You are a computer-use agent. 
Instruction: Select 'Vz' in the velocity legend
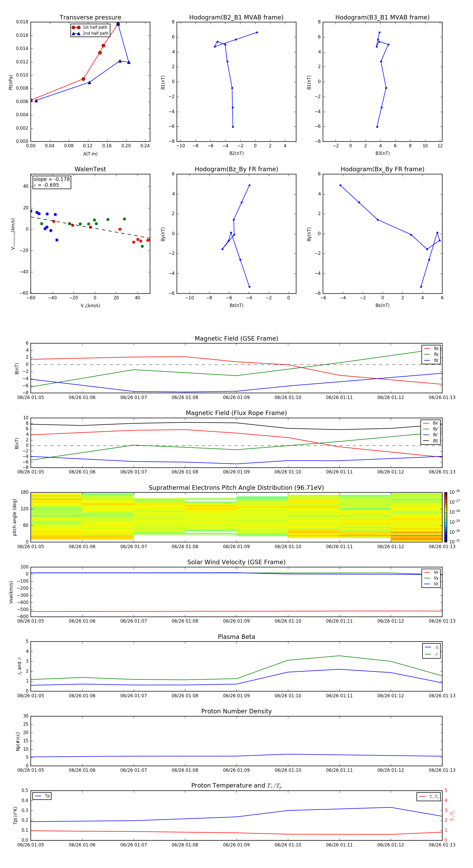[x=431, y=584]
